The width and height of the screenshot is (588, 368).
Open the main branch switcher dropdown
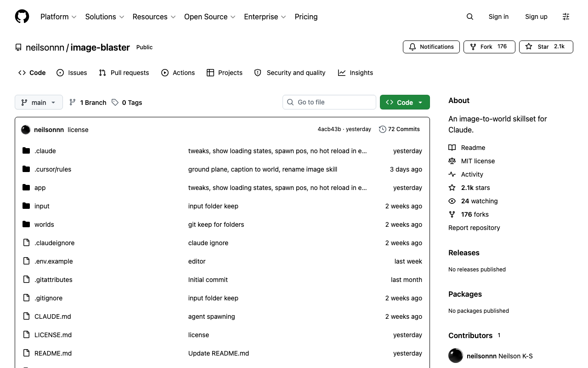(39, 103)
